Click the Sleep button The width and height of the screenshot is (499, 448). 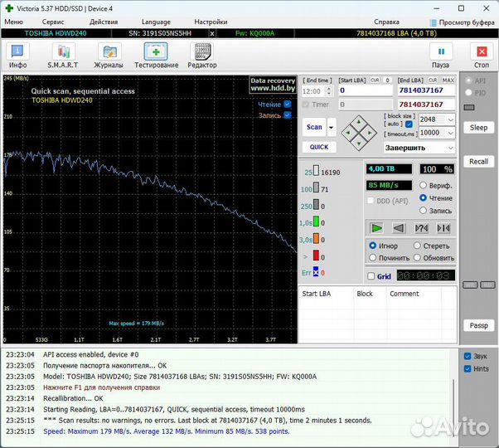click(478, 128)
